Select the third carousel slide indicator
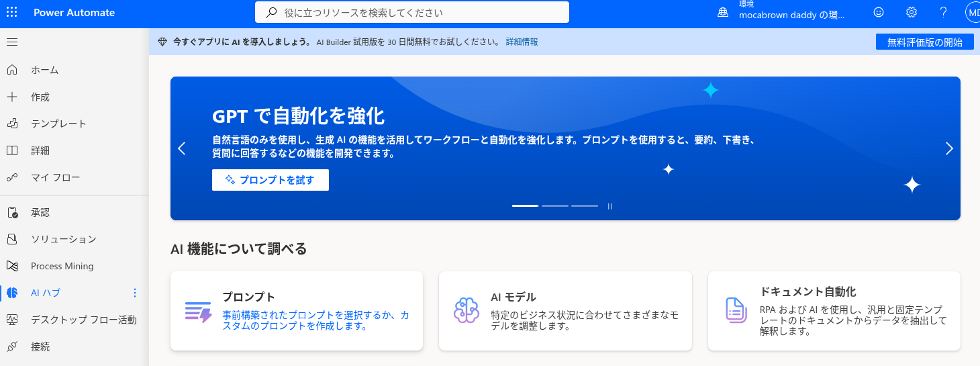The width and height of the screenshot is (980, 366). (585, 205)
